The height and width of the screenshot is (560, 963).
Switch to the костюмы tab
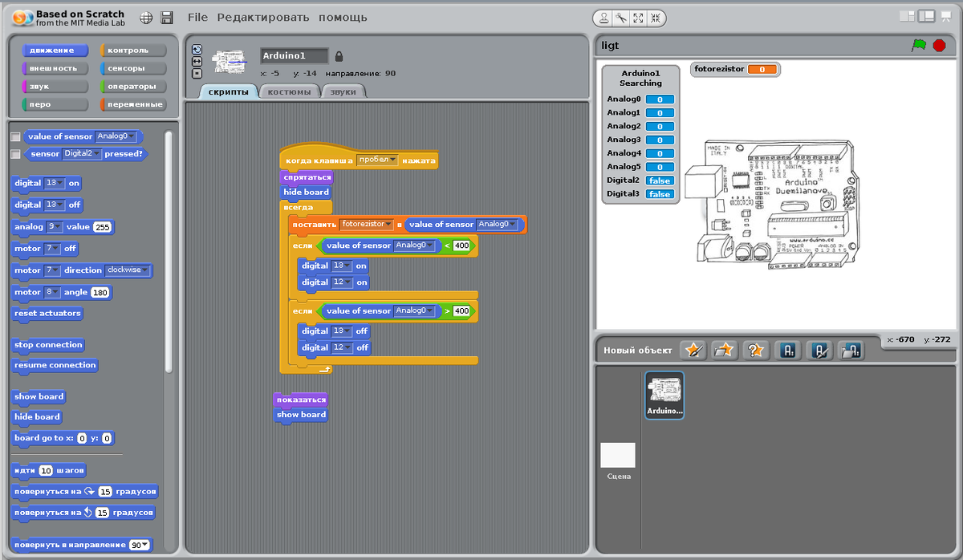pos(289,91)
